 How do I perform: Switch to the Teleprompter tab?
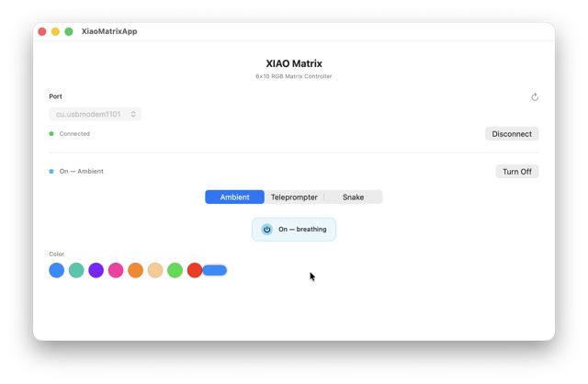click(x=294, y=197)
